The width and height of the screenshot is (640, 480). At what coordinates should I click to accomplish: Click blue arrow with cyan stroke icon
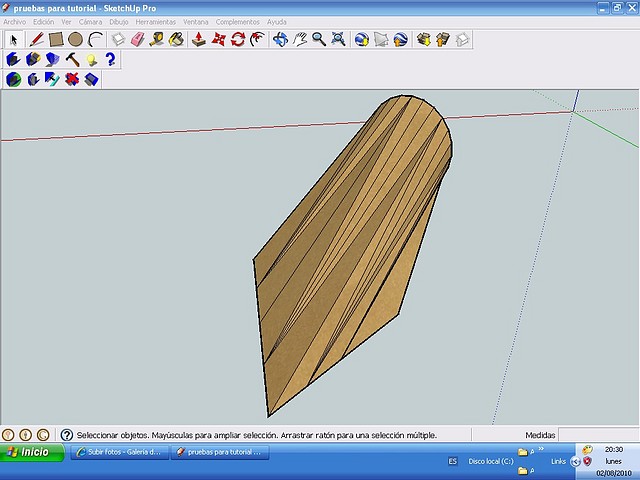click(52, 79)
